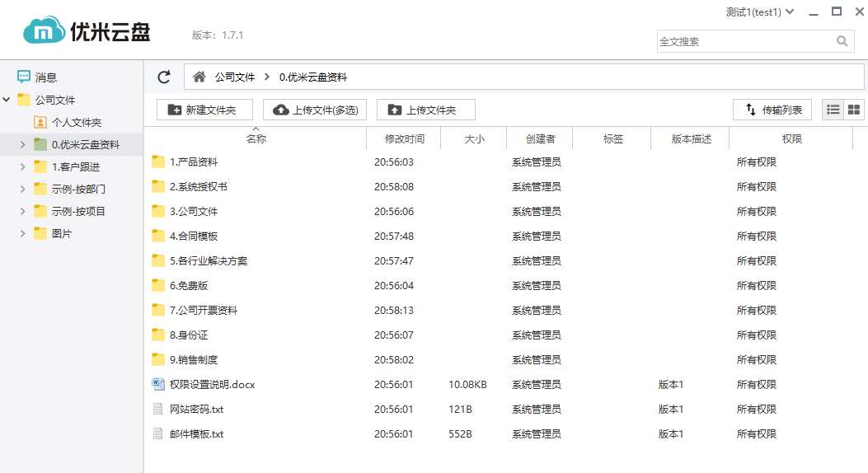This screenshot has height=473, width=868.
Task: Click the Word icon of 权限设置说明.docx
Action: tap(158, 384)
